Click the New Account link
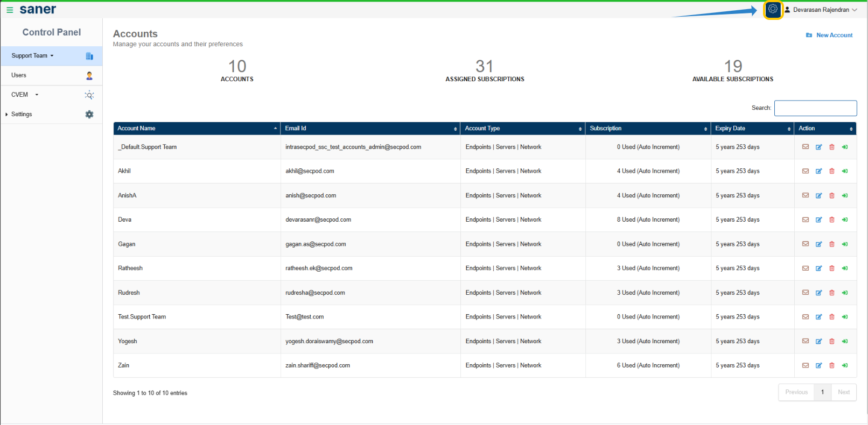Image resolution: width=868 pixels, height=425 pixels. pos(829,36)
